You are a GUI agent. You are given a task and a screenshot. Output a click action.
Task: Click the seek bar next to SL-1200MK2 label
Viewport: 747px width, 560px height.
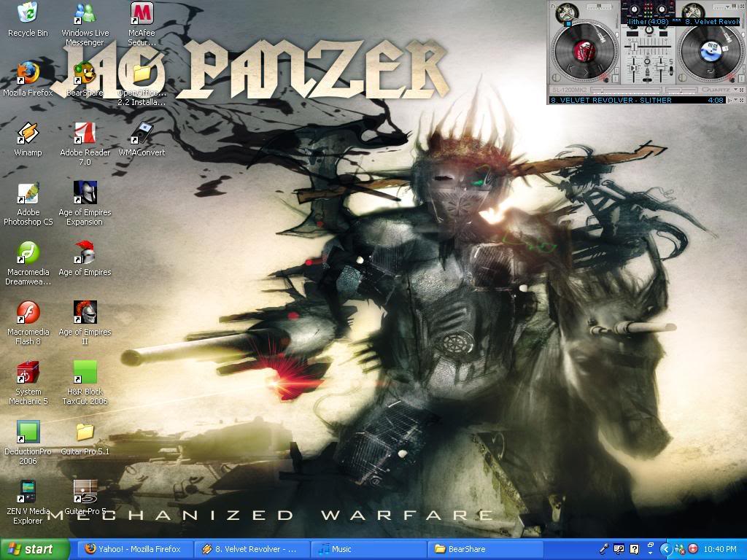click(x=626, y=90)
